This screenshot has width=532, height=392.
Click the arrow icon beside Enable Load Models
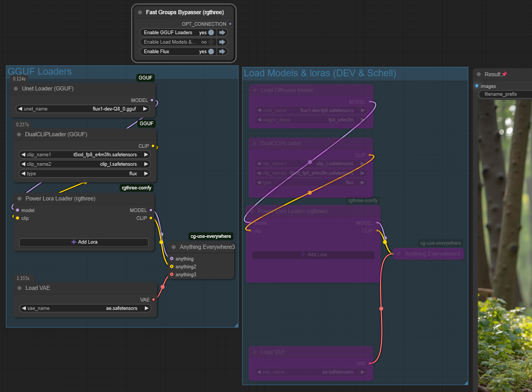tap(222, 42)
